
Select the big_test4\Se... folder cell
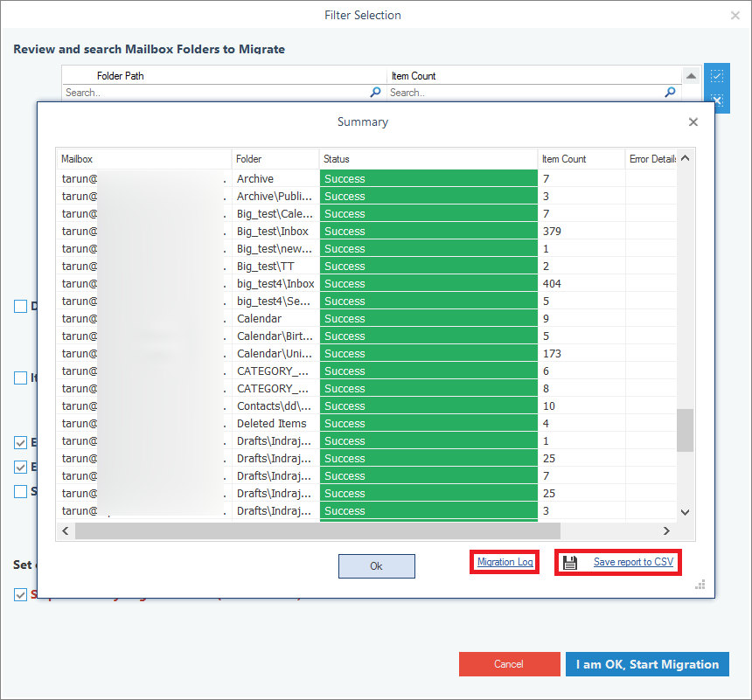point(275,301)
